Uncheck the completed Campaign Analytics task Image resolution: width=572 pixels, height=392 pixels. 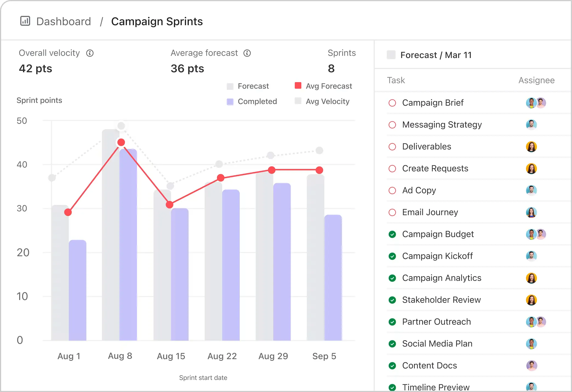pos(392,278)
